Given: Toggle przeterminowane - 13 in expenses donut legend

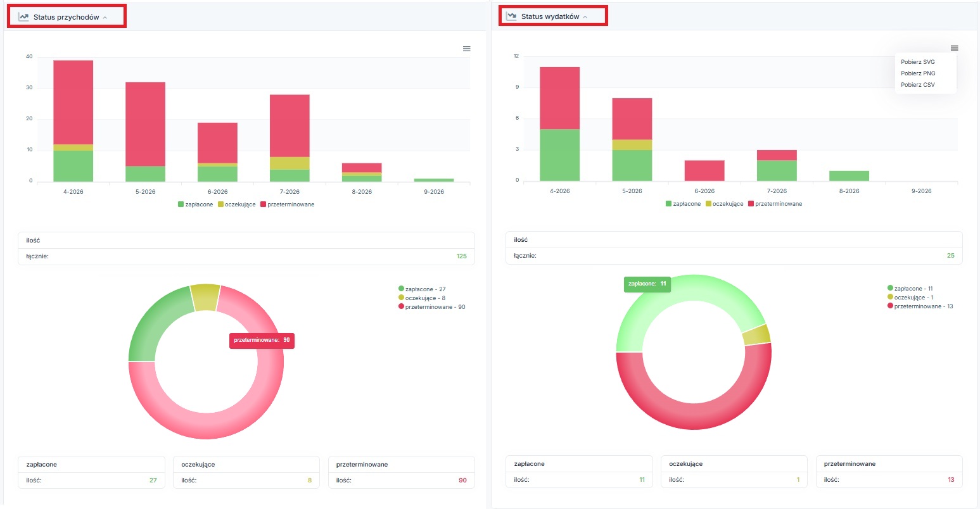Looking at the screenshot, I should pos(920,306).
